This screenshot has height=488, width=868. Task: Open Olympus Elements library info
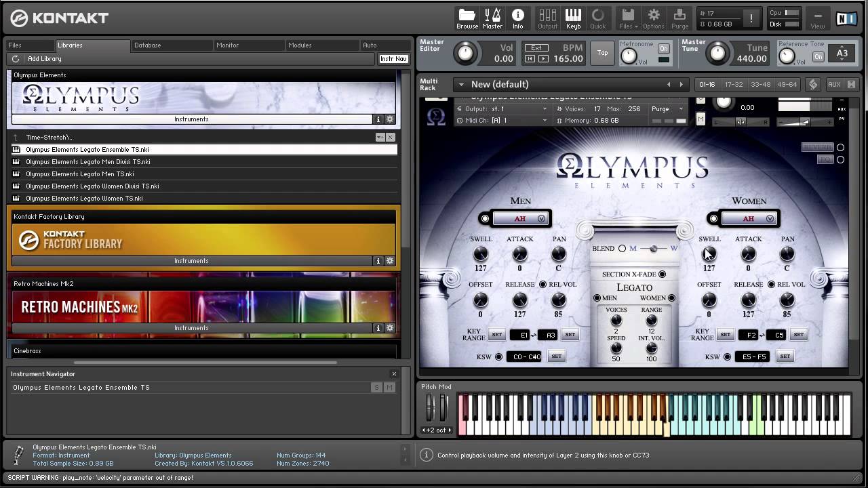click(378, 119)
